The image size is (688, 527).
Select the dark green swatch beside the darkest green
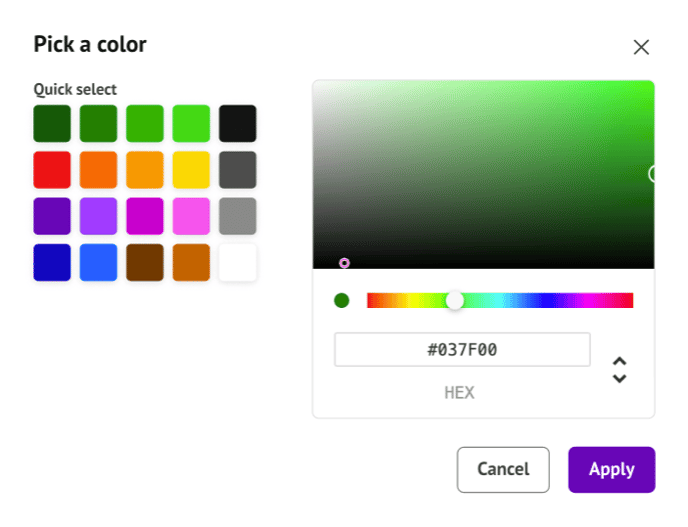(x=98, y=123)
